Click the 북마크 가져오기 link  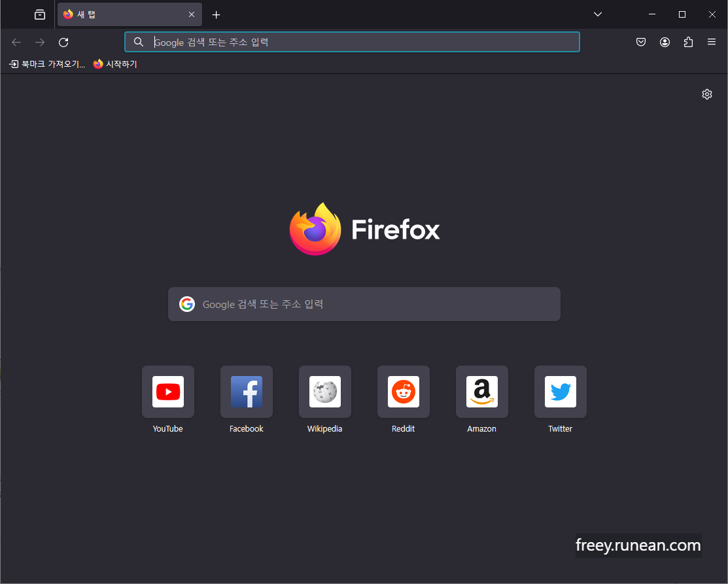click(47, 63)
